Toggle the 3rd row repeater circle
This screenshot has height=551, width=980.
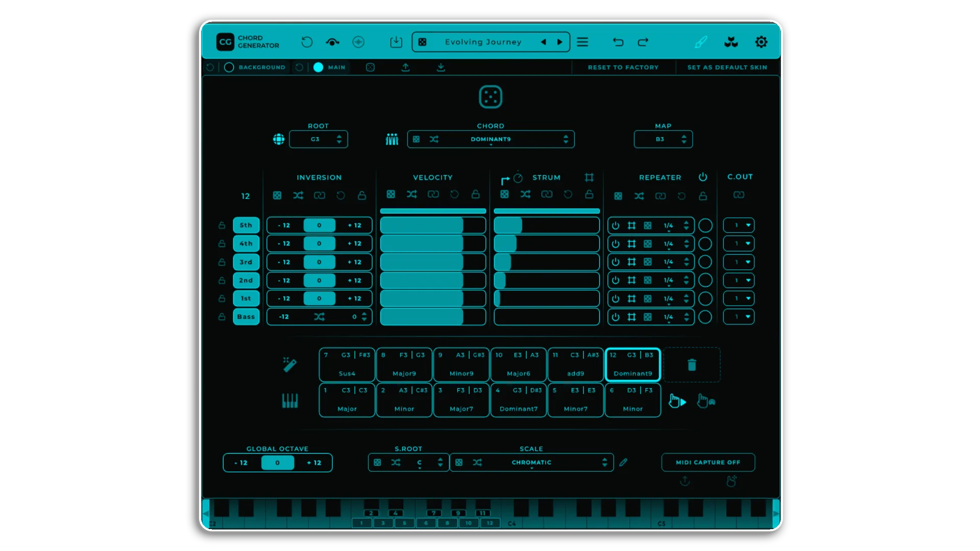(x=705, y=262)
